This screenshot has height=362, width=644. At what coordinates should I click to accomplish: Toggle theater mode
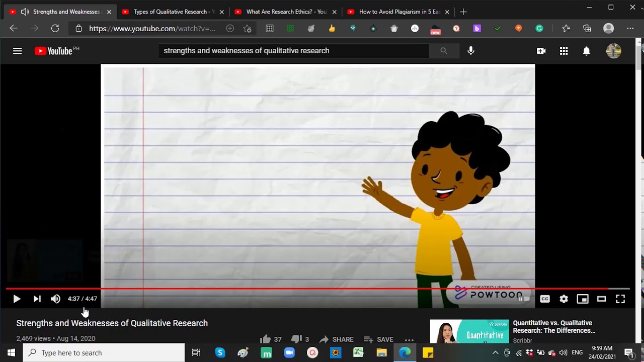pyautogui.click(x=601, y=299)
